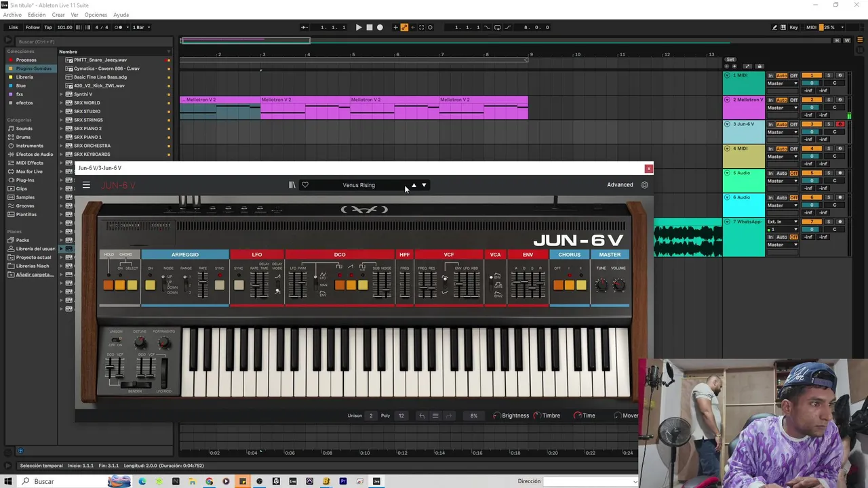This screenshot has width=868, height=488.
Task: Open the Jun-6 V Advanced panel
Action: coord(620,185)
